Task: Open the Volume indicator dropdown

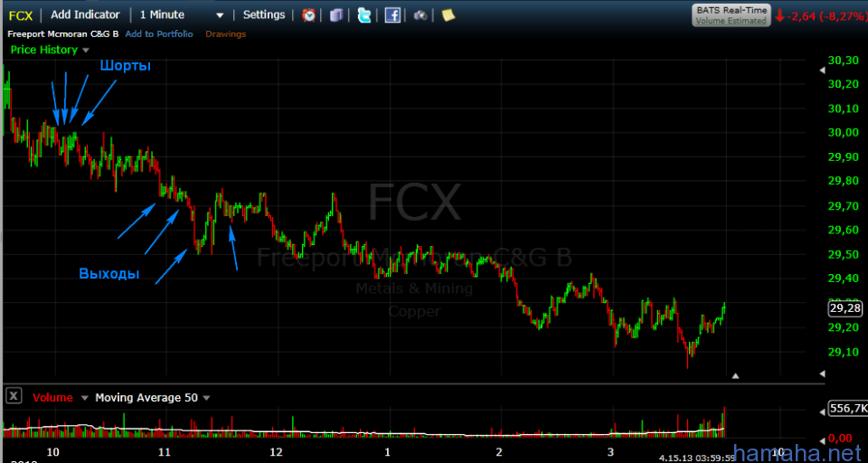Action: pyautogui.click(x=85, y=398)
